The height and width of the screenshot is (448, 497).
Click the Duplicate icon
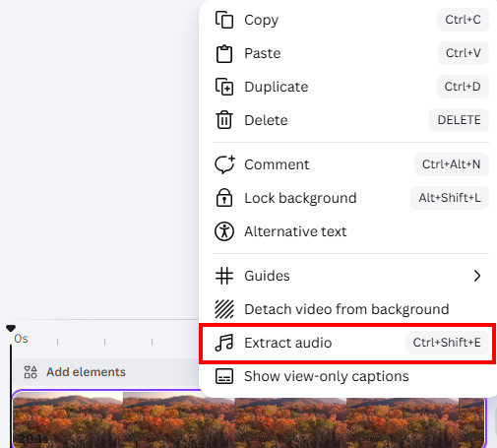pyautogui.click(x=224, y=87)
